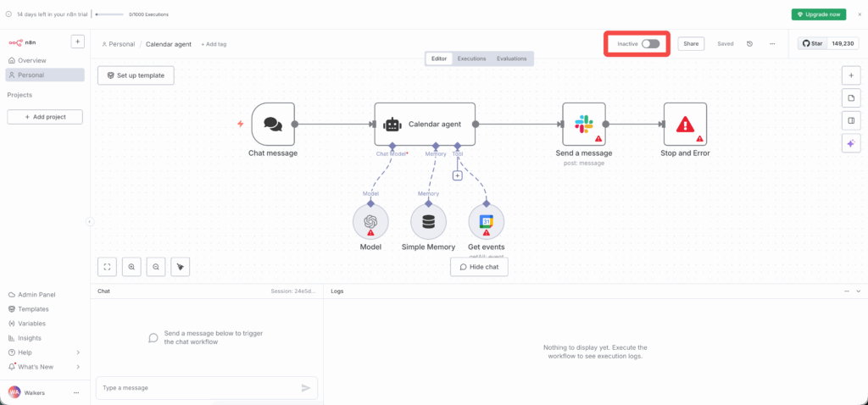This screenshot has width=868, height=405.
Task: Select the Simple Memory node
Action: pyautogui.click(x=428, y=222)
